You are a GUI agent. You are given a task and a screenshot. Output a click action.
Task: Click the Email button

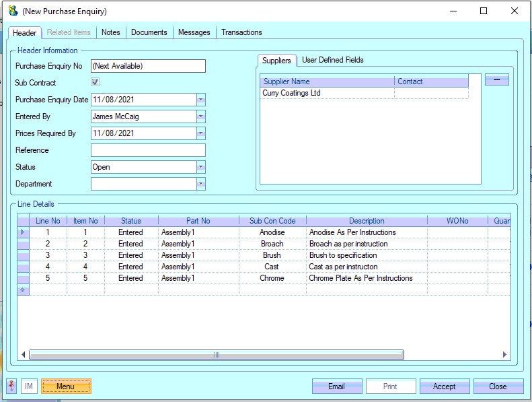(x=336, y=387)
